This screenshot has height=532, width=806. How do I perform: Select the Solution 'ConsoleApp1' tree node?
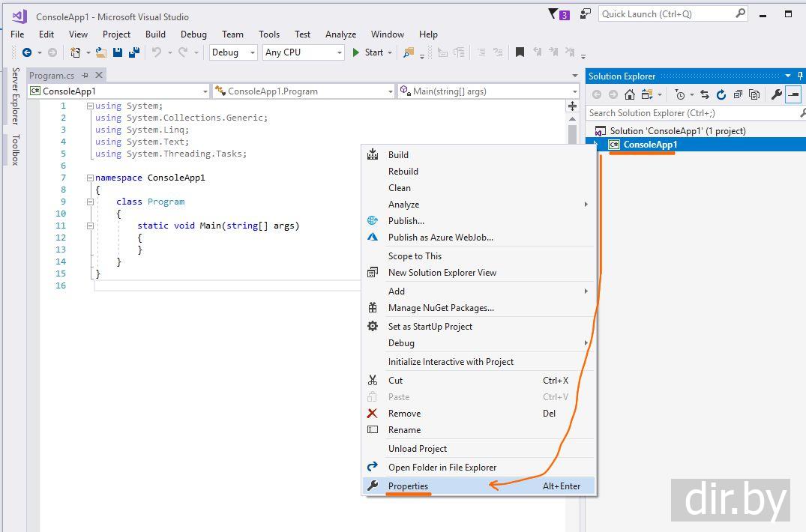click(677, 130)
